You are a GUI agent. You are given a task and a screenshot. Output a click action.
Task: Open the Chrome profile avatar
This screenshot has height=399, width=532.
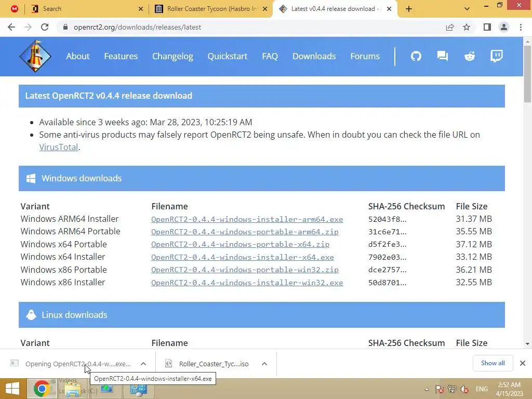tap(504, 27)
